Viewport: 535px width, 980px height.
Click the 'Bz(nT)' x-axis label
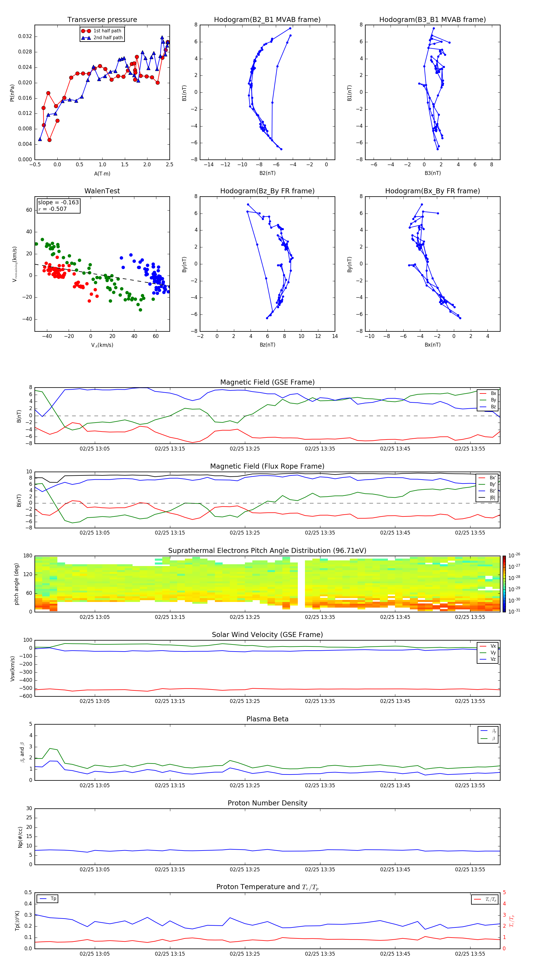pos(267,345)
